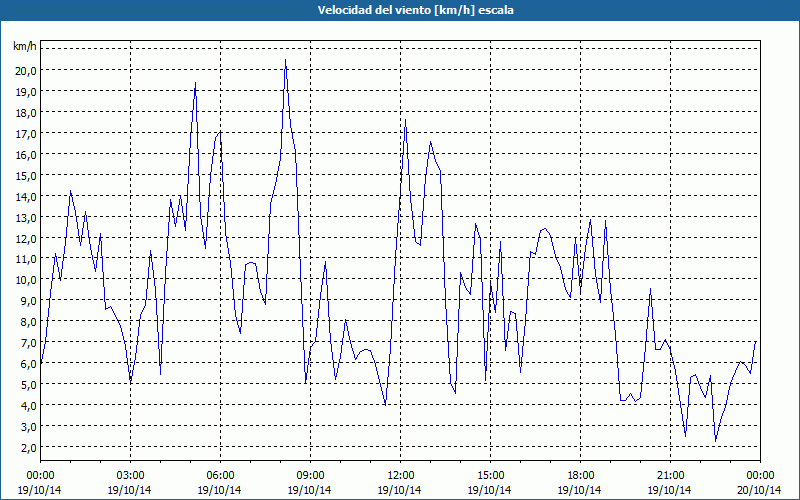Select the 17,0 y-axis value
This screenshot has width=800, height=500.
click(26, 134)
